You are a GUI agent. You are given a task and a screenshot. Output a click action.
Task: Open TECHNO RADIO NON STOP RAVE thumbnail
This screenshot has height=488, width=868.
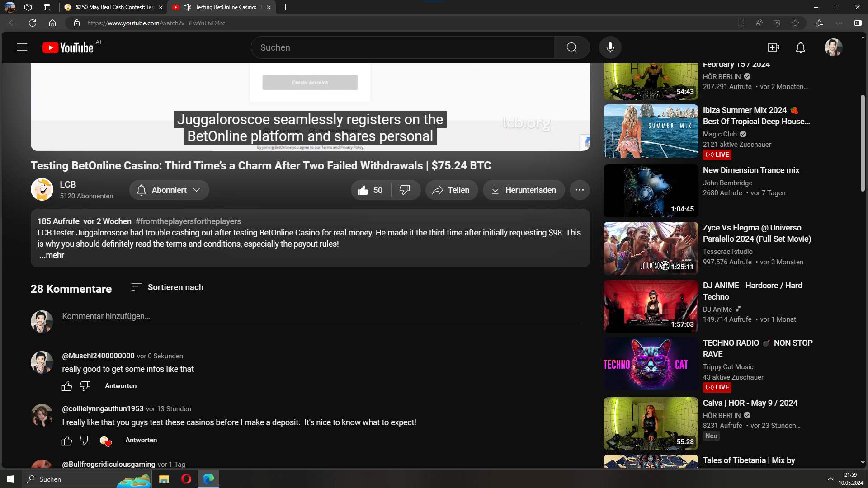tap(651, 364)
